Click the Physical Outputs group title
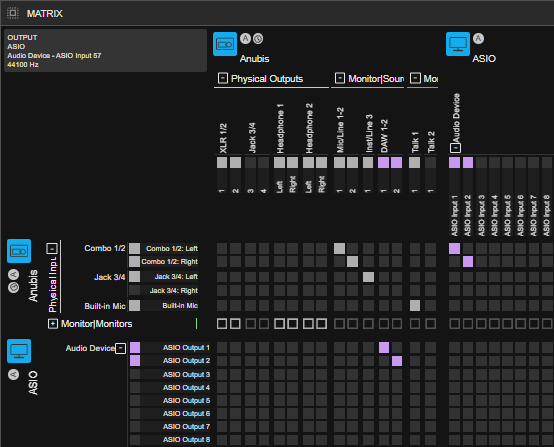 tap(267, 78)
